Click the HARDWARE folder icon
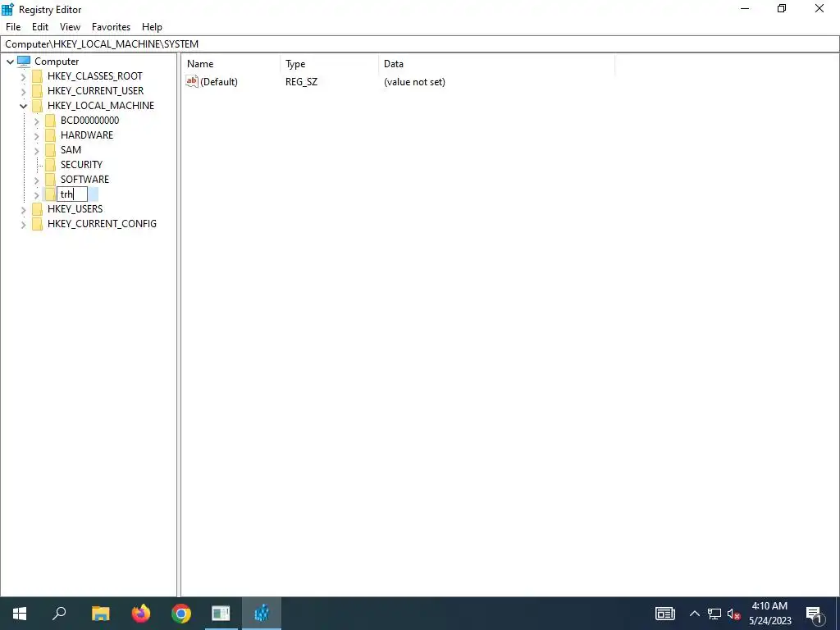The image size is (840, 630). (50, 135)
